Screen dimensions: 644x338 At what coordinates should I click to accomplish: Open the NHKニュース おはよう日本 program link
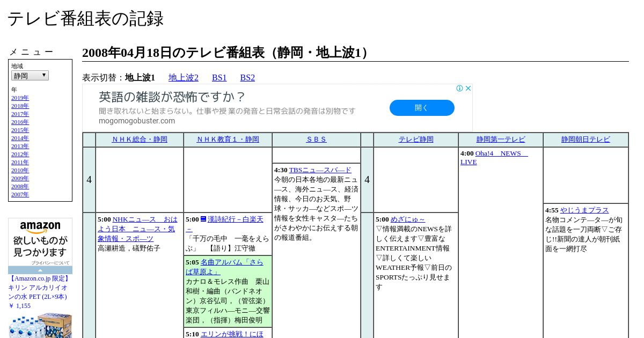137,229
